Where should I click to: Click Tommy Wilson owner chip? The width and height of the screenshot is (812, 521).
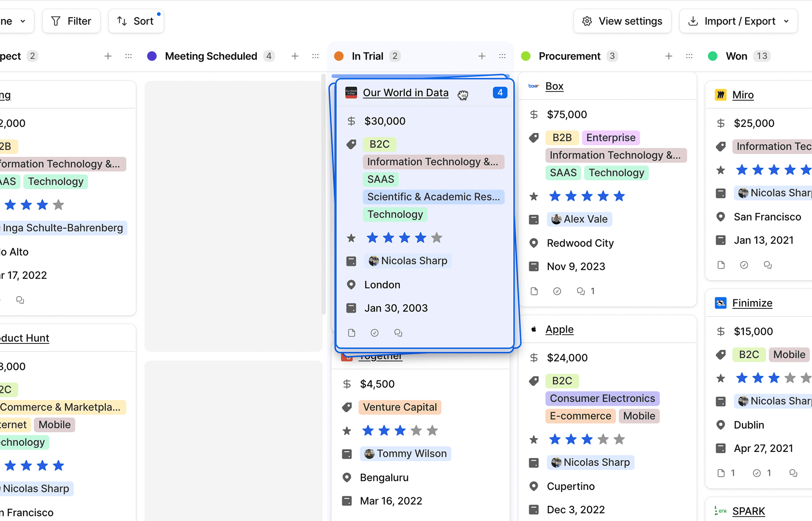point(406,454)
